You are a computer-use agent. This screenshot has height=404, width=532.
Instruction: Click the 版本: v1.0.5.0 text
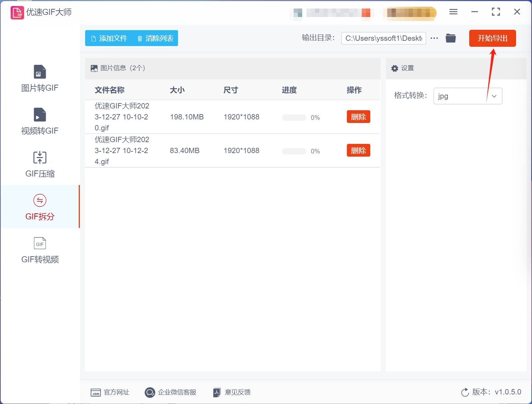point(497,392)
